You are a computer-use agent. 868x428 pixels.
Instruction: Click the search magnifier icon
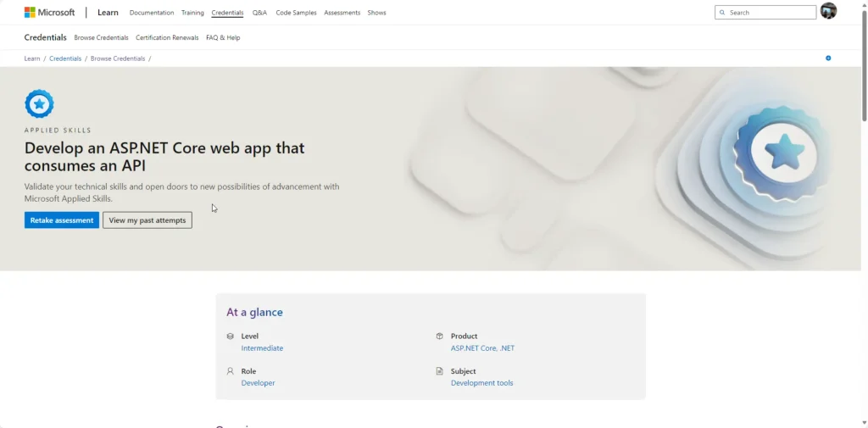722,13
